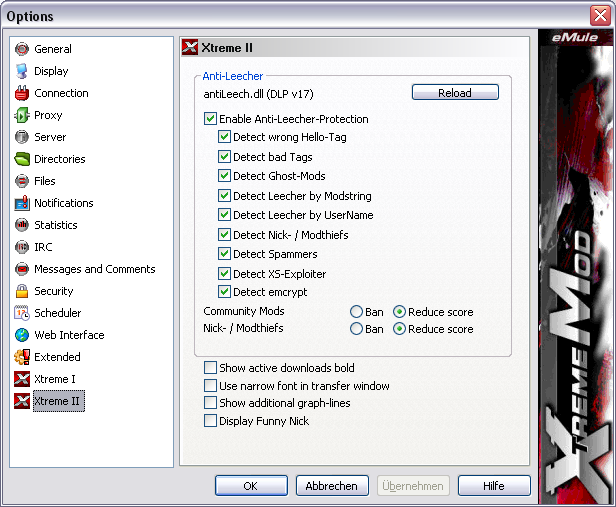The image size is (616, 507).
Task: Open the Proxy options page
Action: [48, 115]
